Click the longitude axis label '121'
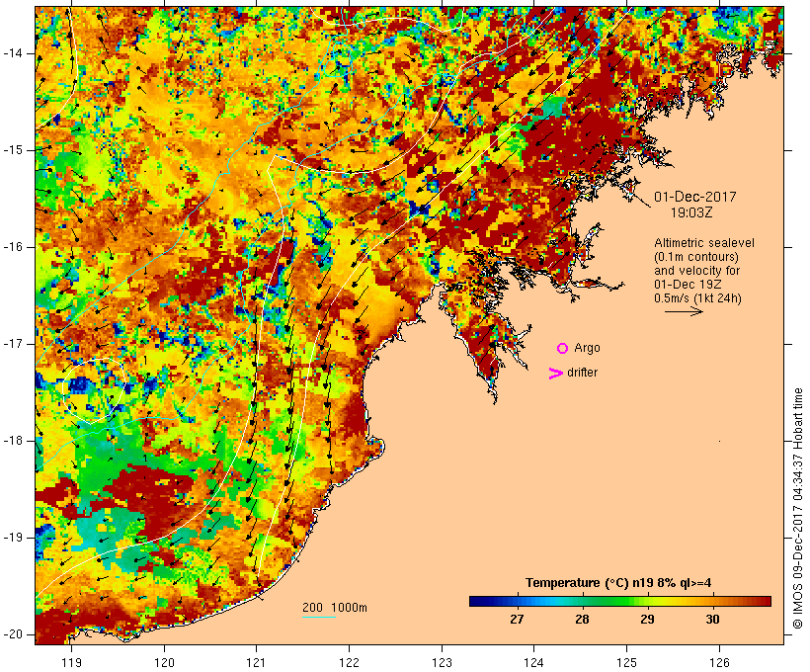The width and height of the screenshot is (810, 672). point(256,662)
